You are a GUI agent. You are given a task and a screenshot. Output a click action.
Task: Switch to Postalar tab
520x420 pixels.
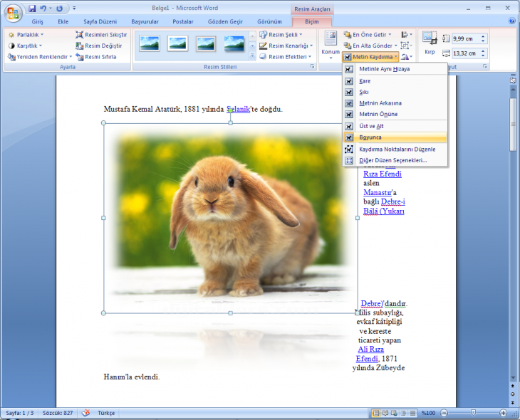click(183, 21)
